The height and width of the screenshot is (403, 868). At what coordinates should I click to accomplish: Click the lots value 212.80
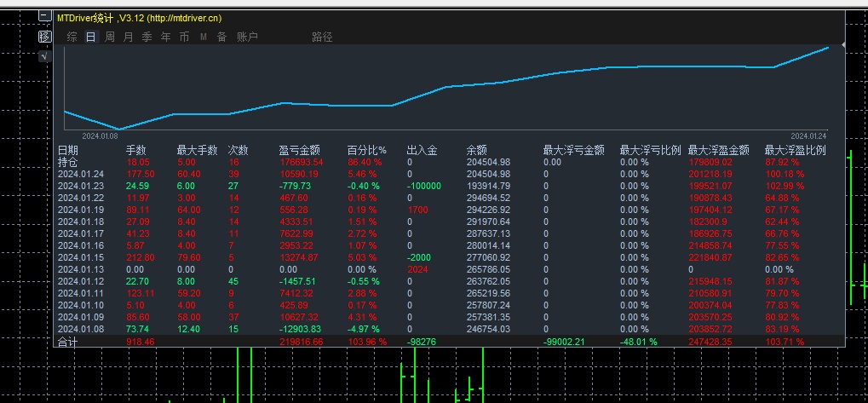click(141, 257)
